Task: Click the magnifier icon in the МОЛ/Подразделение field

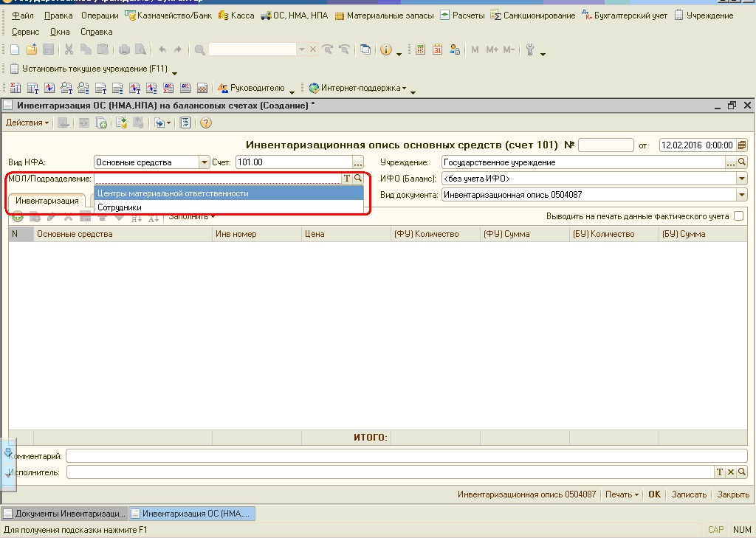Action: [x=358, y=179]
